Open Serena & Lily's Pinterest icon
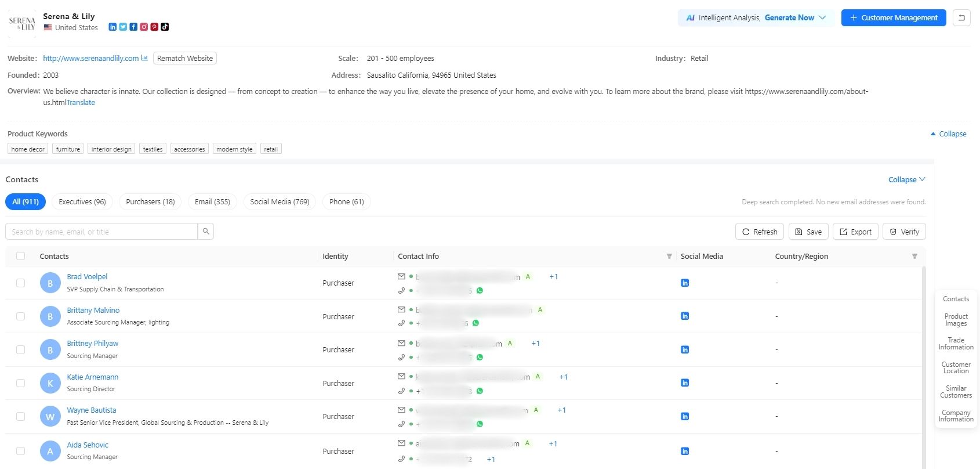Image resolution: width=980 pixels, height=469 pixels. [x=154, y=27]
